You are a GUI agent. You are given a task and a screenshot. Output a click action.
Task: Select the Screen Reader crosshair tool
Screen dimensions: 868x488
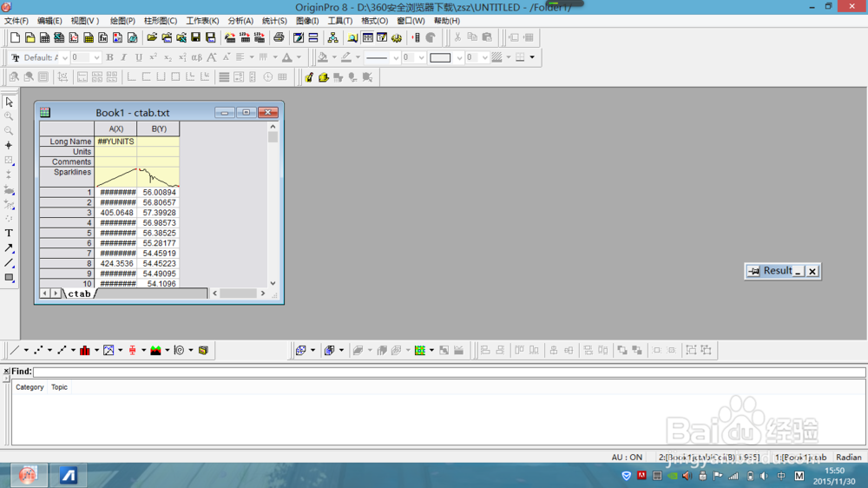(x=9, y=145)
